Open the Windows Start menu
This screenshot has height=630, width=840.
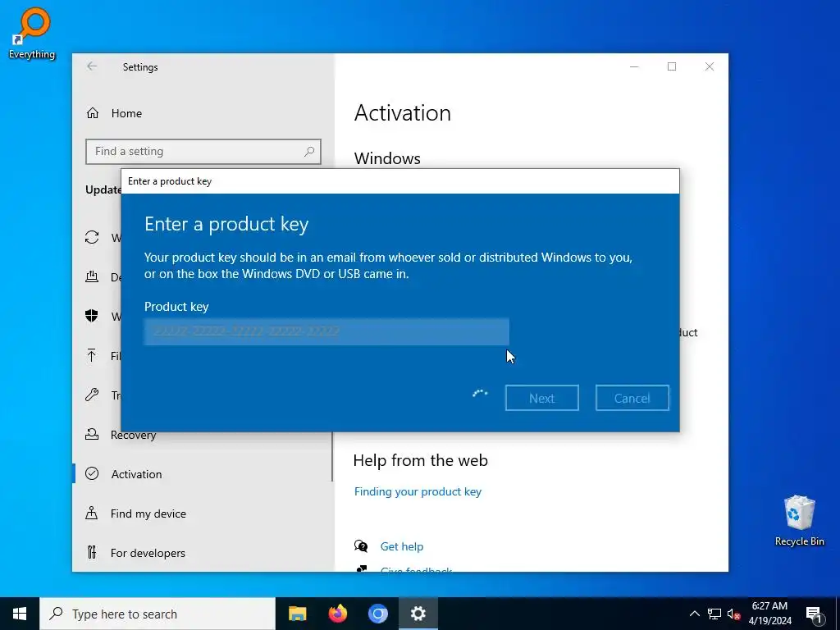[20, 614]
